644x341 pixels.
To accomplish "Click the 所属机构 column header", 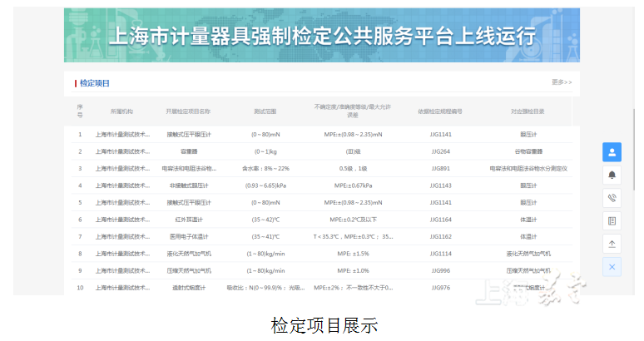I will point(122,111).
